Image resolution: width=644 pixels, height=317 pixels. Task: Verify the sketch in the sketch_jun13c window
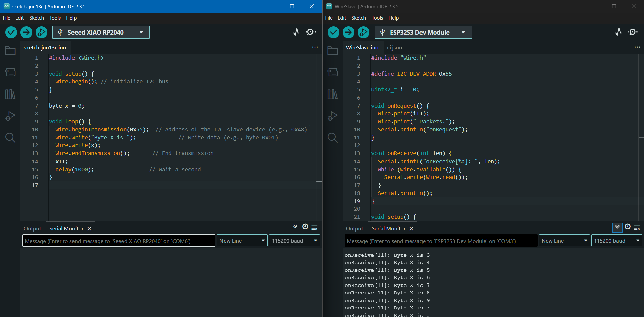point(11,32)
